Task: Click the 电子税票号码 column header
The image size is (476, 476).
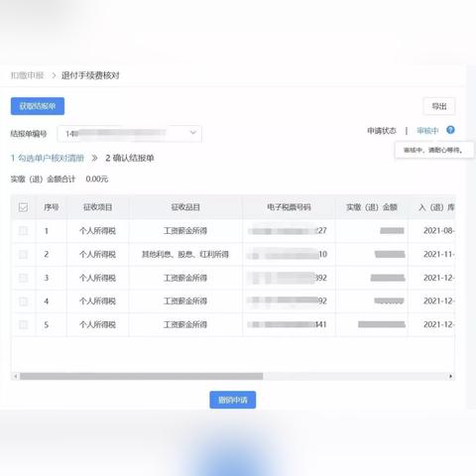Action: pos(289,207)
